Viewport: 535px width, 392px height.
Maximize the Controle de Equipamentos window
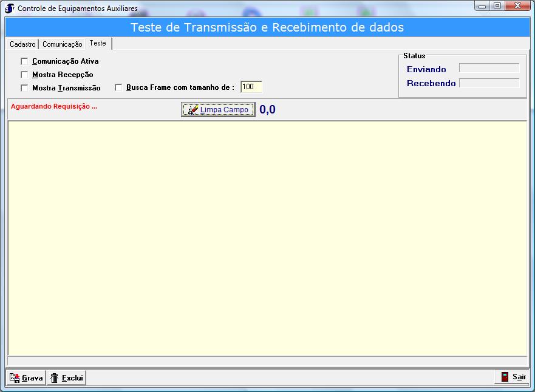coord(497,6)
